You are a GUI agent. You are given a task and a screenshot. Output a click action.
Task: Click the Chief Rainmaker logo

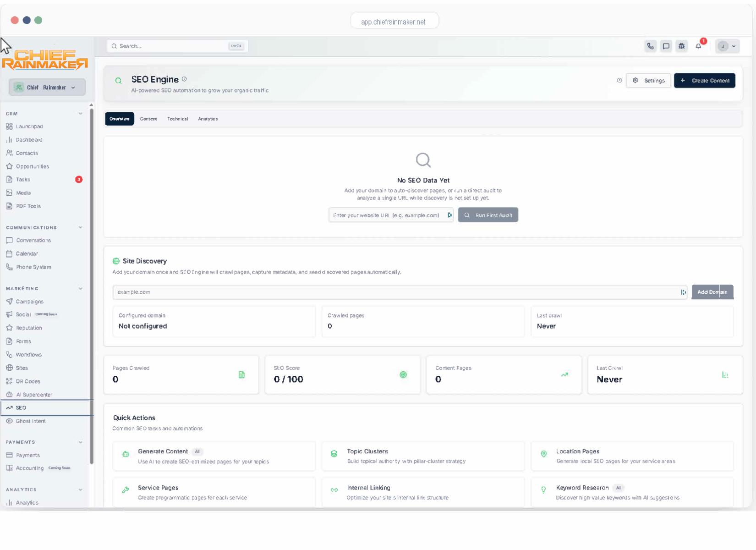[45, 60]
